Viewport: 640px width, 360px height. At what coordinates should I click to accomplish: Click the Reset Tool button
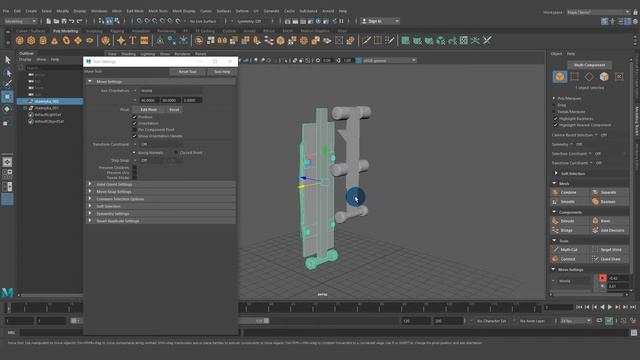coord(187,71)
